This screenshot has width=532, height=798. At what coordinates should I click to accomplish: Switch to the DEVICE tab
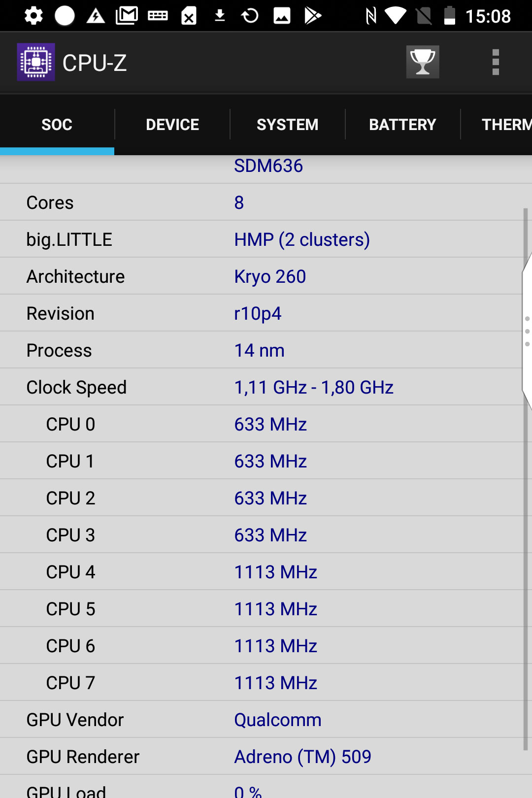(172, 125)
